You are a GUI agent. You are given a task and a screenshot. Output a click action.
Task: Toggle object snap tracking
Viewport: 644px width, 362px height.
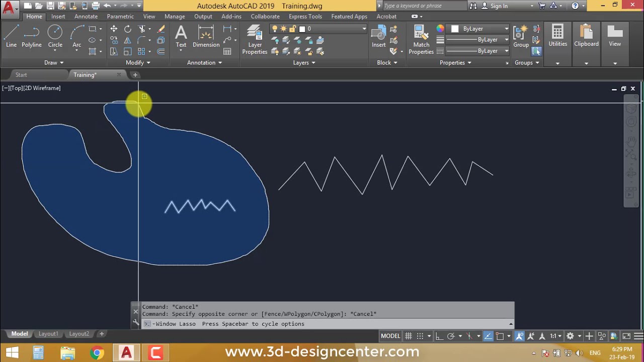(x=488, y=336)
